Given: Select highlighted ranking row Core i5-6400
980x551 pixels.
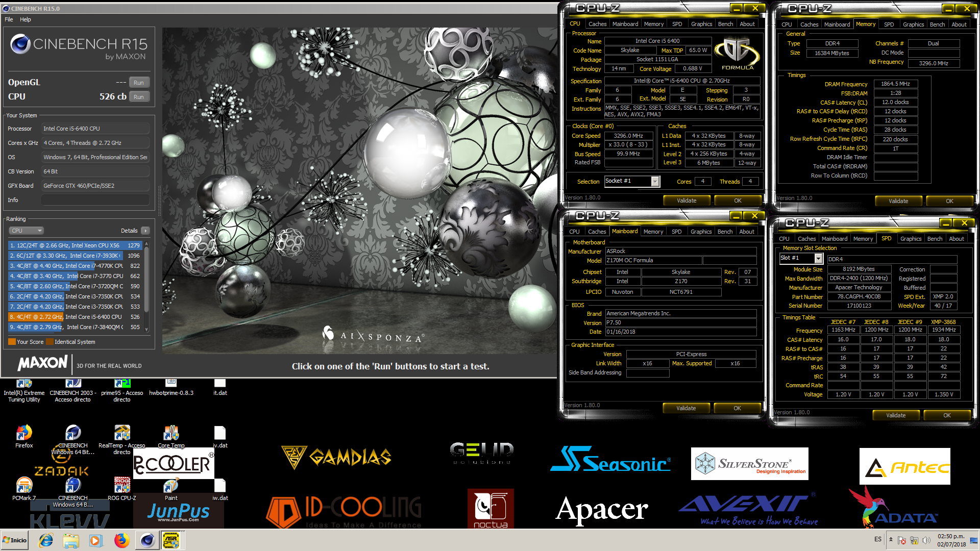Looking at the screenshot, I should pyautogui.click(x=75, y=317).
